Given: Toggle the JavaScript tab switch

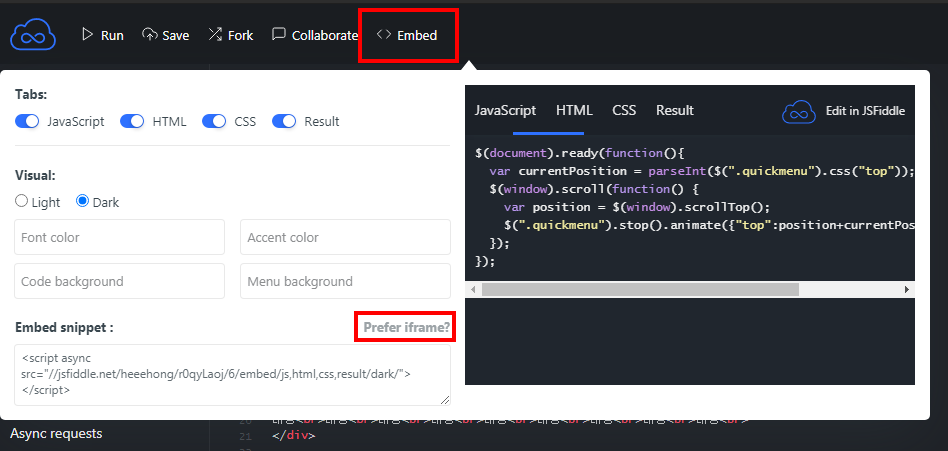Looking at the screenshot, I should (x=27, y=122).
